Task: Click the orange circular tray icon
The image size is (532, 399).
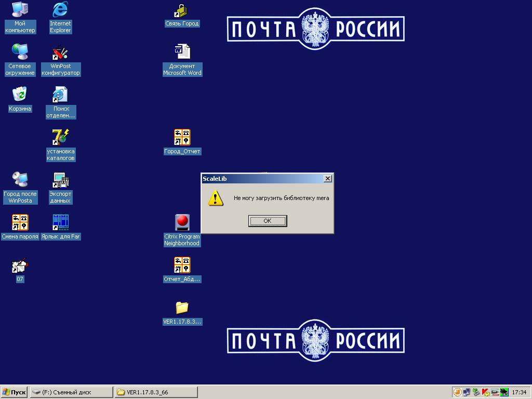Action: (457, 392)
